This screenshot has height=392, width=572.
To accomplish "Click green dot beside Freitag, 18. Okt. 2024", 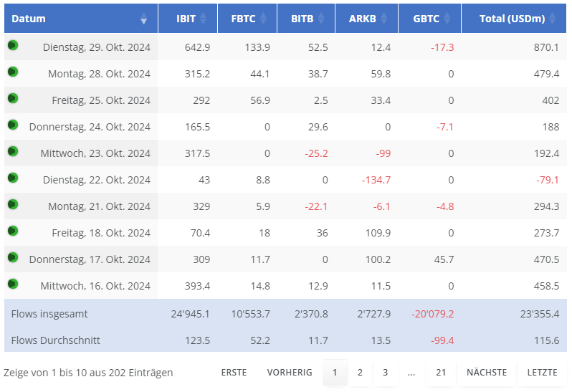I will click(13, 231).
